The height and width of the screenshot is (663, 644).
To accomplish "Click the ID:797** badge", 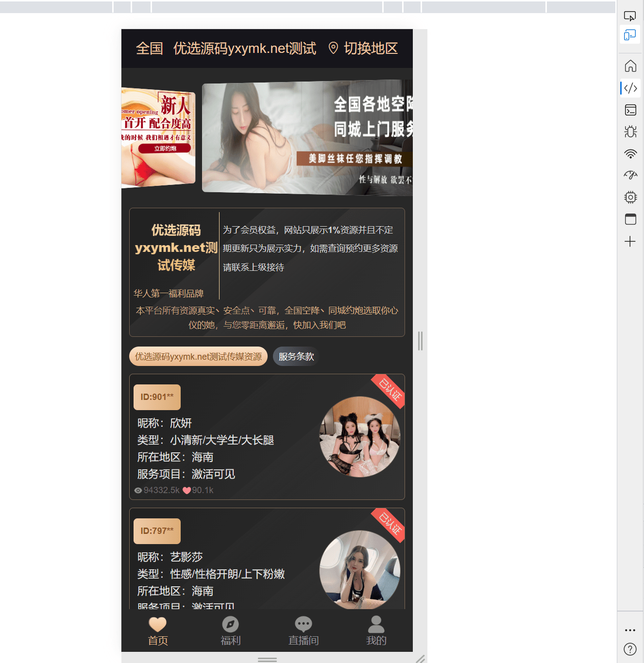I will coord(157,531).
